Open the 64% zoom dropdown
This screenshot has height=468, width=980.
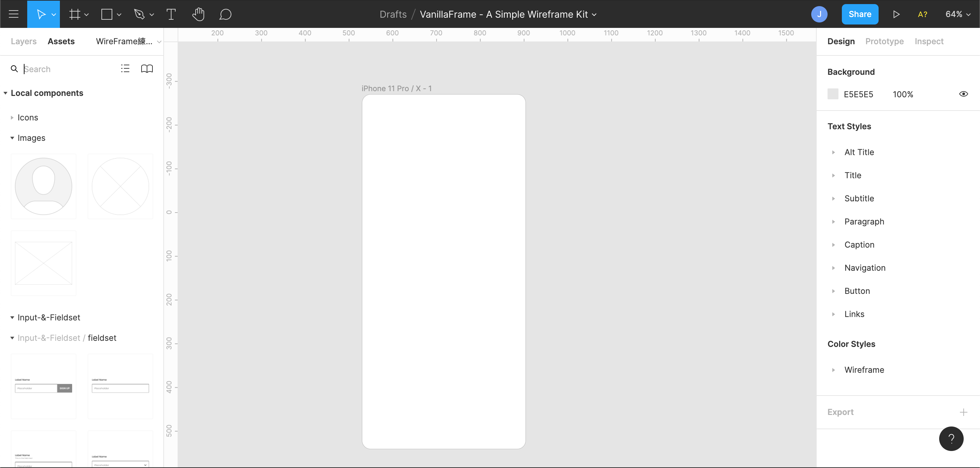(958, 14)
